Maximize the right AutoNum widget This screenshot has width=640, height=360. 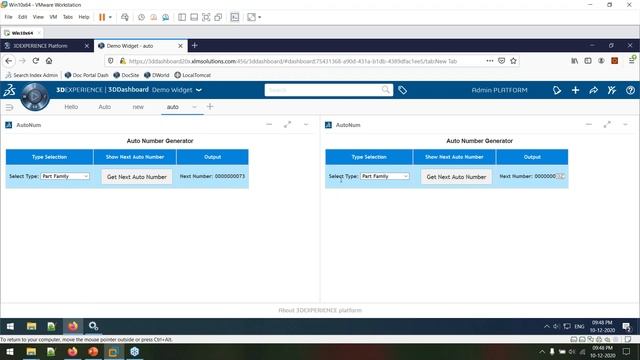(607, 124)
